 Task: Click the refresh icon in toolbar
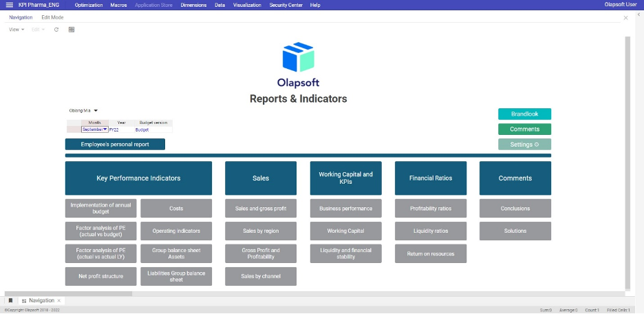click(x=56, y=30)
